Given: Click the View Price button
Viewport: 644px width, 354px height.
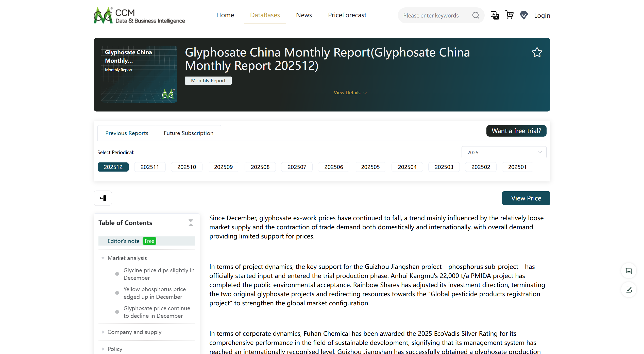Looking at the screenshot, I should click(526, 198).
